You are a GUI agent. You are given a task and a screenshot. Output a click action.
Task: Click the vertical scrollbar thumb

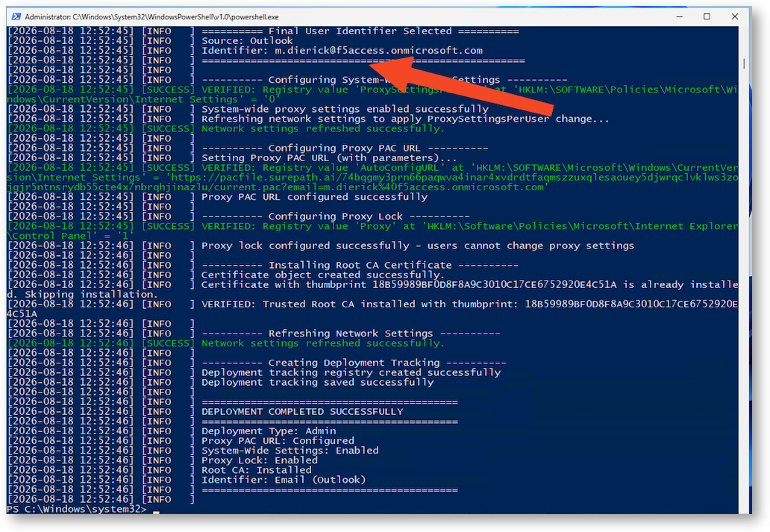[744, 63]
